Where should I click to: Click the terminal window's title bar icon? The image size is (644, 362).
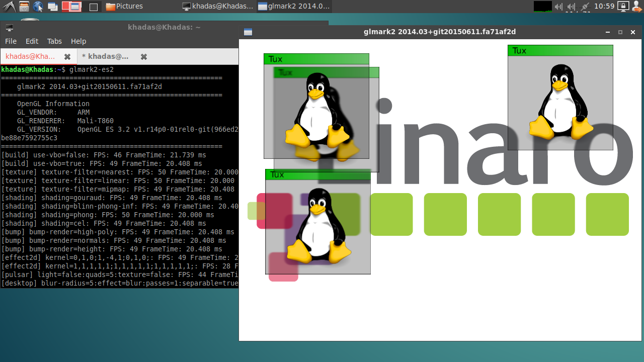click(x=9, y=28)
